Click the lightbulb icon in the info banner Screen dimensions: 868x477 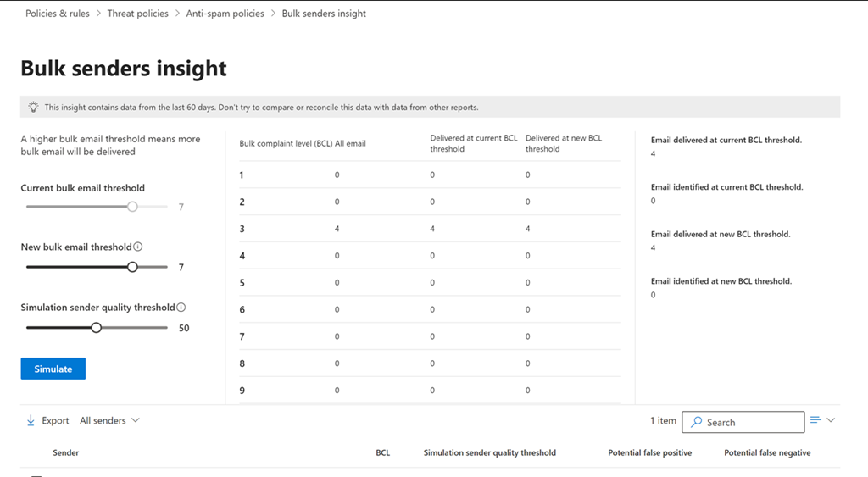point(33,108)
